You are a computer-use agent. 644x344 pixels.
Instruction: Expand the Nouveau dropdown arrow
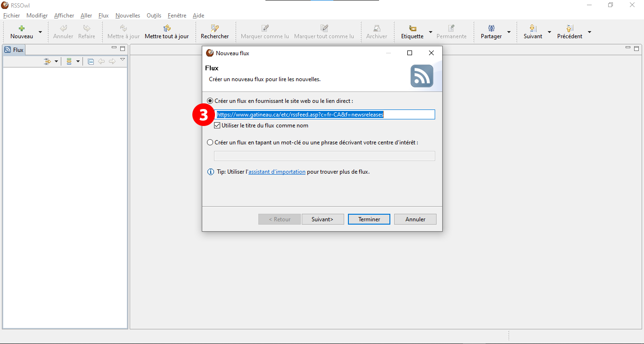tap(40, 32)
